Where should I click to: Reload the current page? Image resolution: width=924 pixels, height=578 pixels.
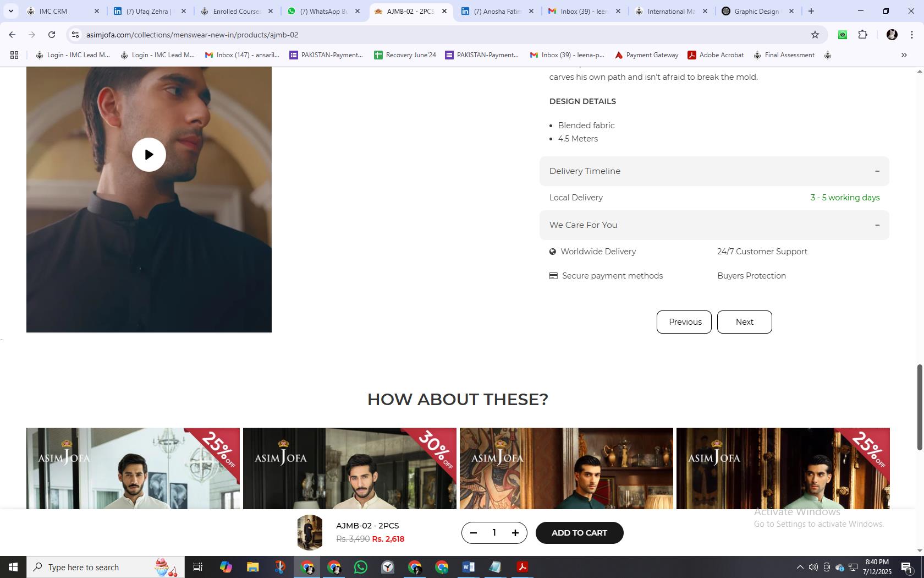tap(52, 35)
